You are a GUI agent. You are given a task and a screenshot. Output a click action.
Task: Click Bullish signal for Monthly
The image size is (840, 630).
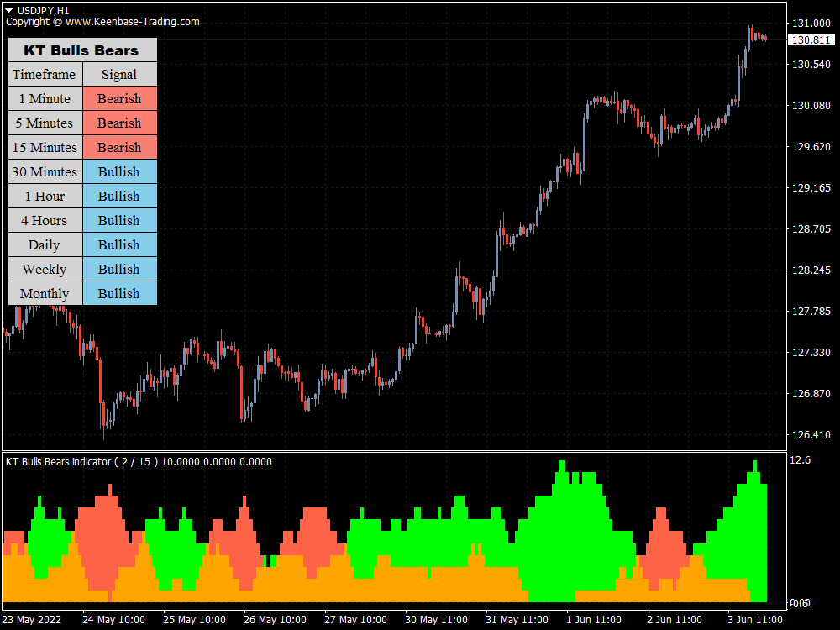[x=120, y=293]
